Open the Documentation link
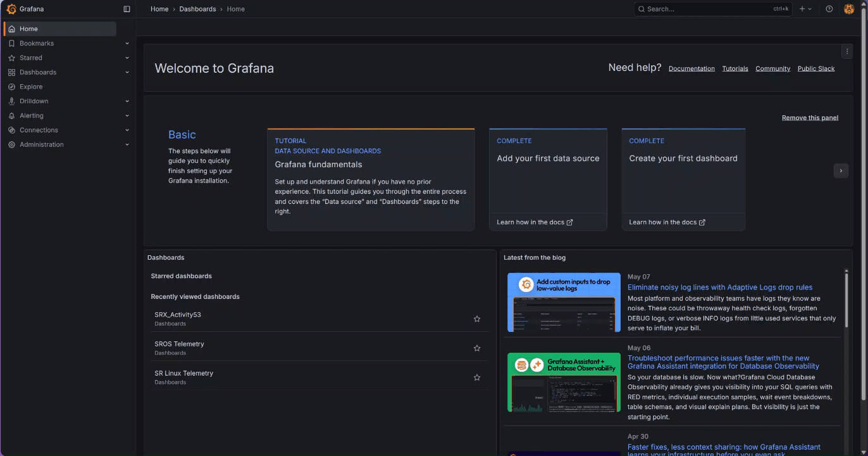Viewport: 868px width, 456px height. click(691, 68)
